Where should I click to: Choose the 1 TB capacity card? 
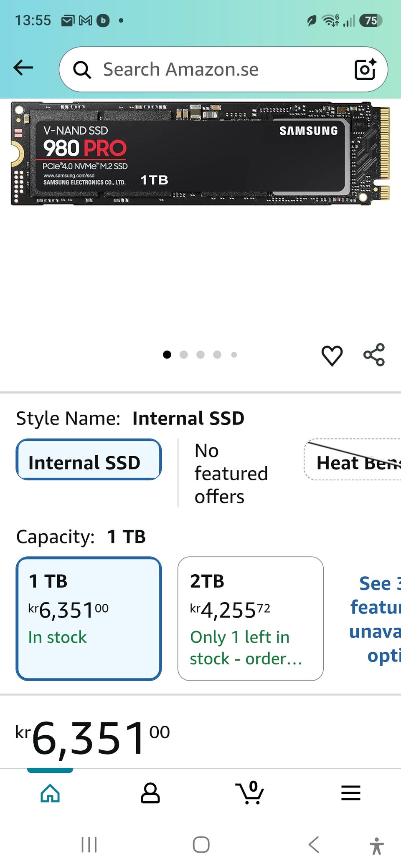[x=89, y=618]
